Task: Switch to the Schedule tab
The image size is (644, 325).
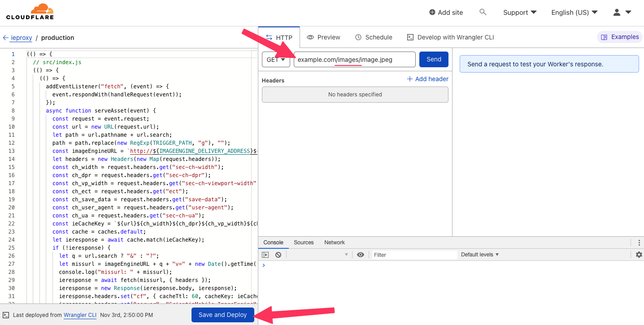Action: [x=374, y=37]
